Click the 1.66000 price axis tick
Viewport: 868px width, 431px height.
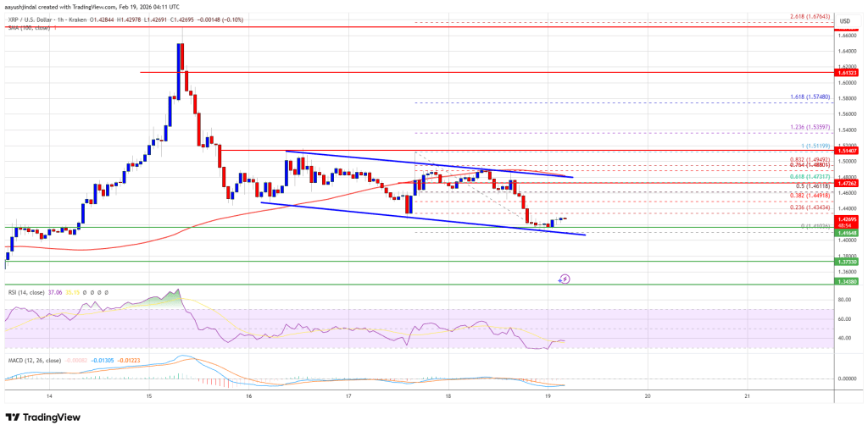click(847, 36)
